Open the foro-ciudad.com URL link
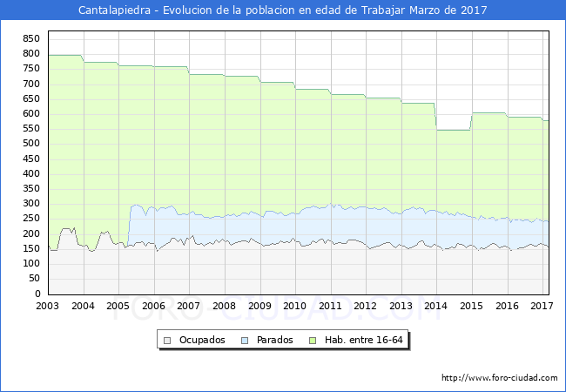566x392 pixels. (x=500, y=378)
